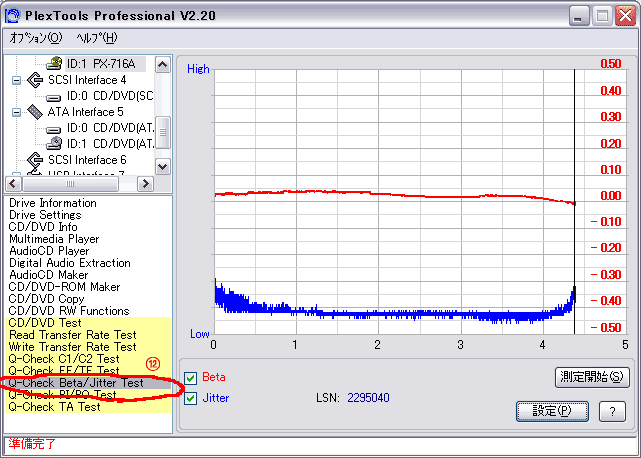Click the PlexTools title bar application icon
Image resolution: width=641 pixels, height=458 pixels.
tap(12, 16)
